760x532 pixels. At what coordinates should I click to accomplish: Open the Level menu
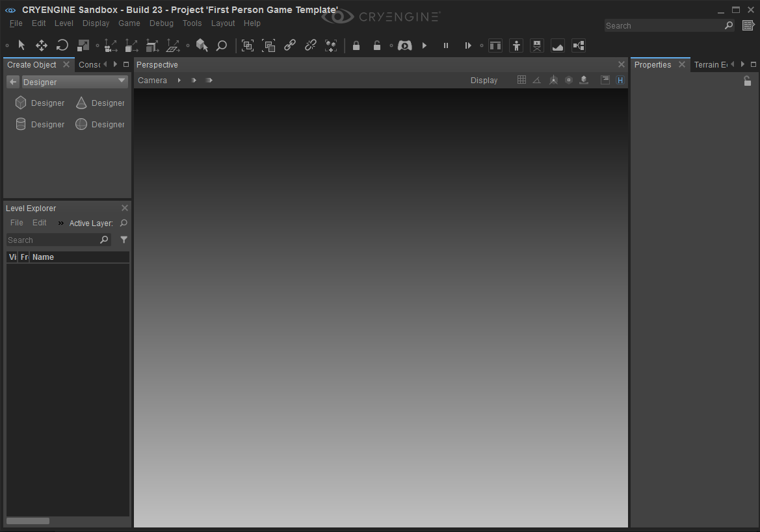[x=64, y=23]
